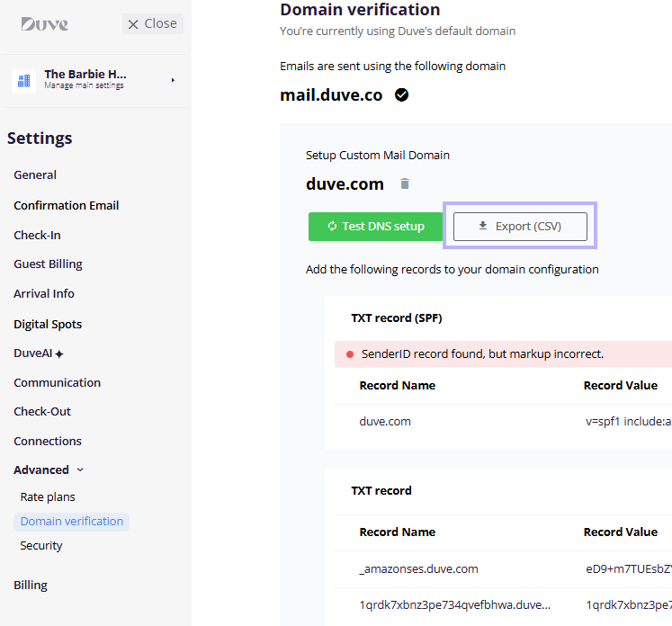Click mail.duve.co domain text
This screenshot has height=626, width=672.
pyautogui.click(x=331, y=94)
